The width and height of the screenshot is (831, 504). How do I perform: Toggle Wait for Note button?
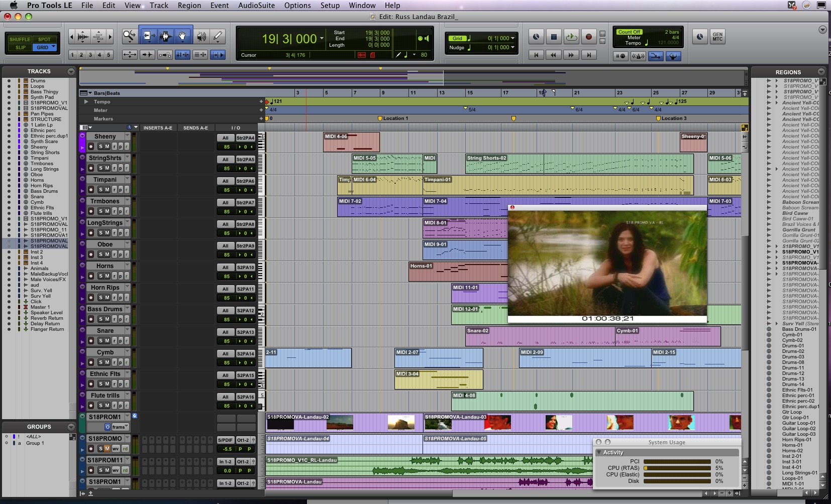click(621, 56)
